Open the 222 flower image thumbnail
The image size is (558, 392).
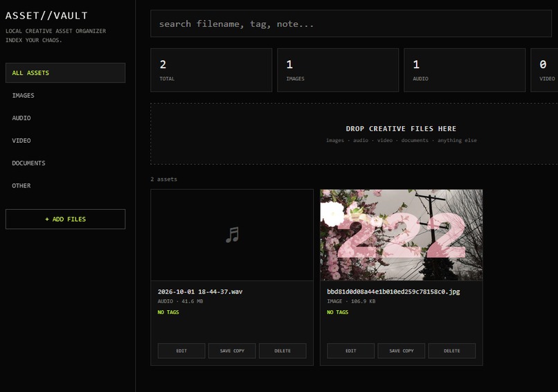point(402,235)
